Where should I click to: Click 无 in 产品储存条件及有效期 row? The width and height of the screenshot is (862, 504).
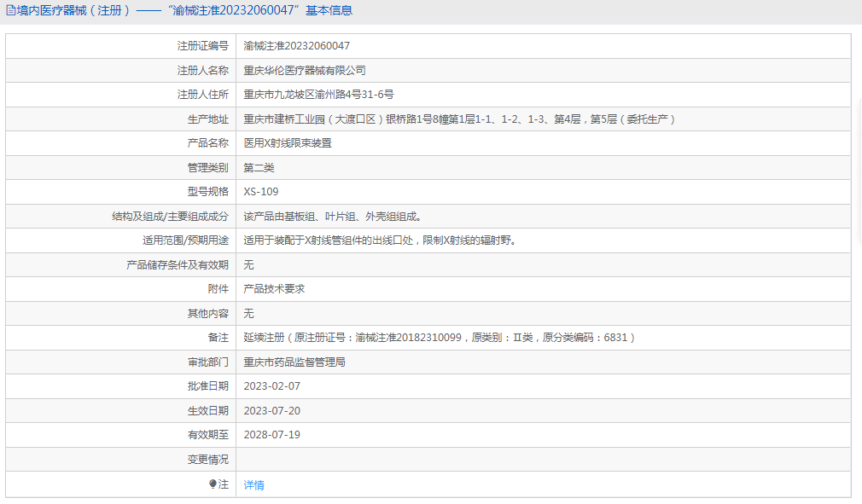point(248,264)
